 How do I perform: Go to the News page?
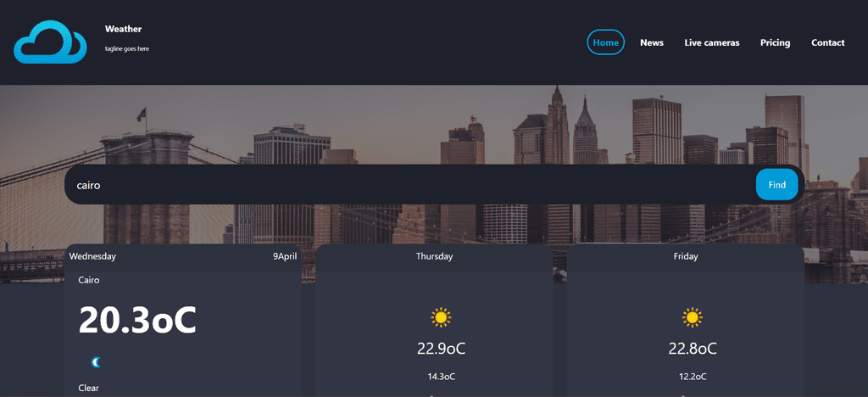pyautogui.click(x=652, y=42)
